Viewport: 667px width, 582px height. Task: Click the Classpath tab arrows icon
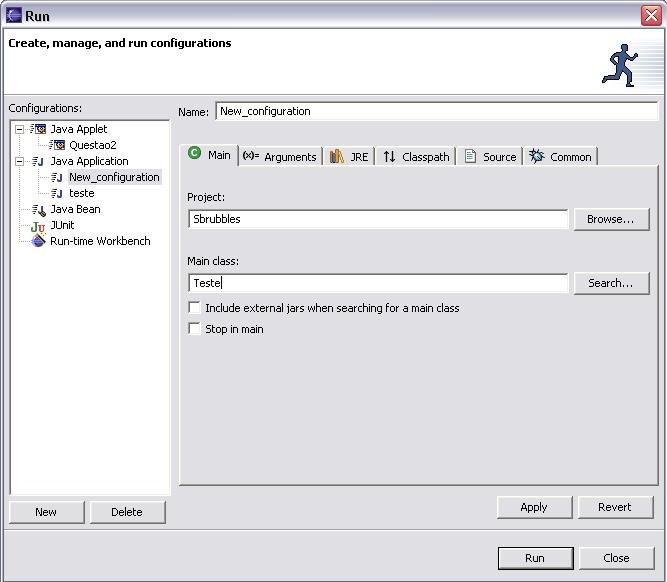click(x=389, y=157)
